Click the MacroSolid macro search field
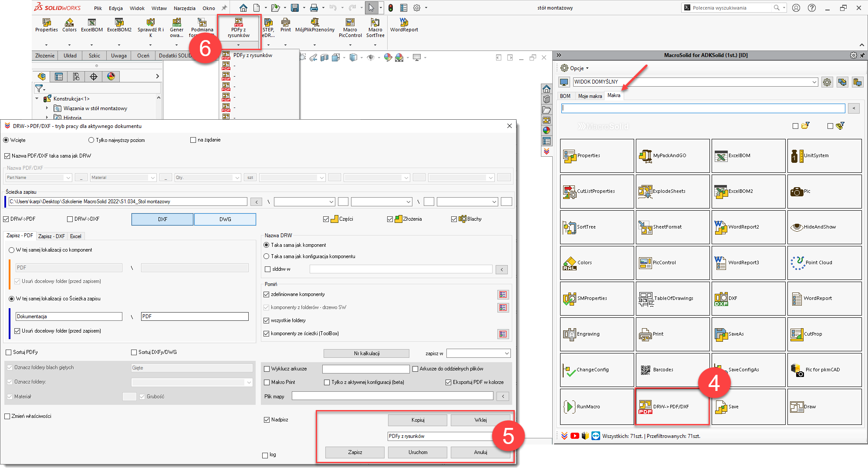868x471 pixels. tap(703, 108)
